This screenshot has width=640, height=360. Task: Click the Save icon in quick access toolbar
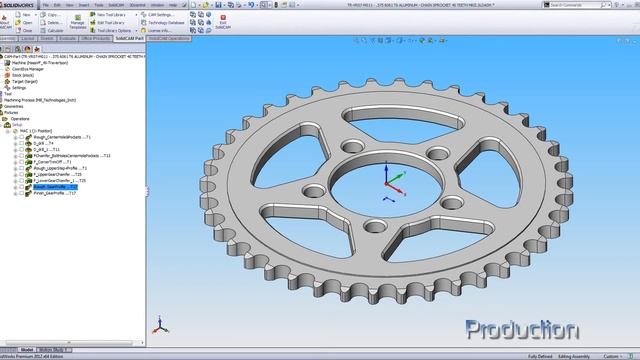pyautogui.click(x=218, y=5)
